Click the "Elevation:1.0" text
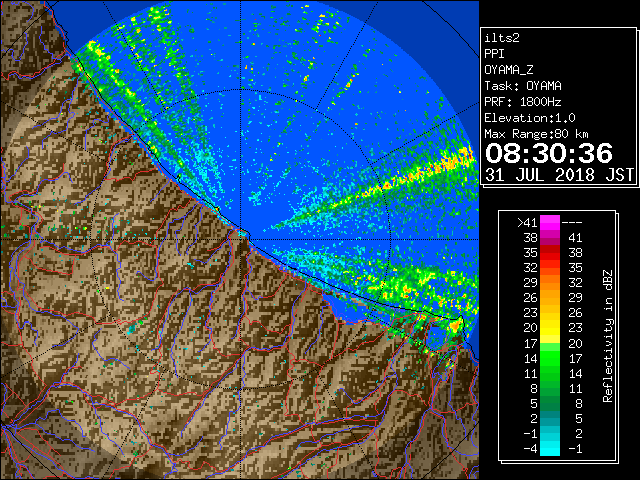This screenshot has width=640, height=480. click(530, 118)
